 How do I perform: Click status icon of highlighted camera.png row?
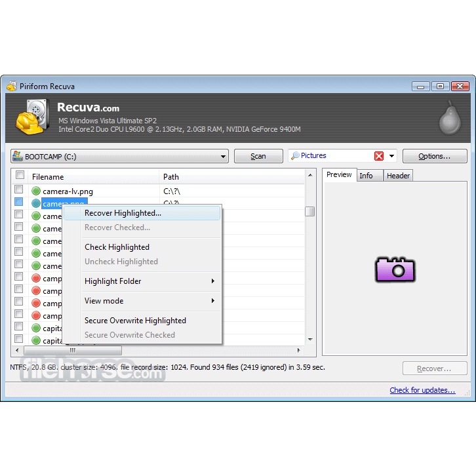coord(36,204)
